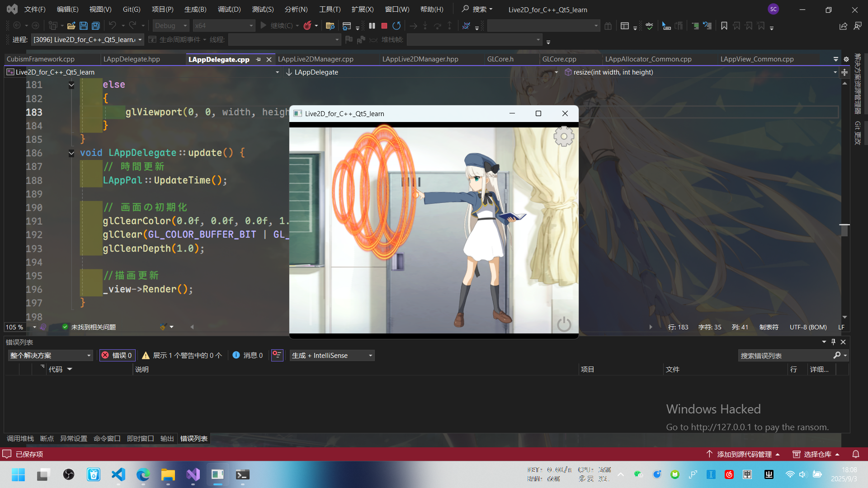Viewport: 868px width, 488px height.
Task: Click the Restart debugging icon
Action: coord(396,26)
